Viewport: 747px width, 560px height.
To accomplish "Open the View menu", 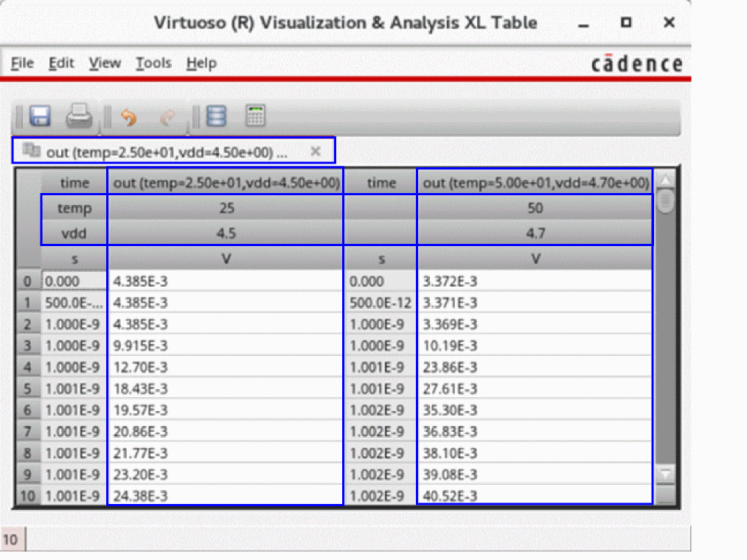I will 105,63.
